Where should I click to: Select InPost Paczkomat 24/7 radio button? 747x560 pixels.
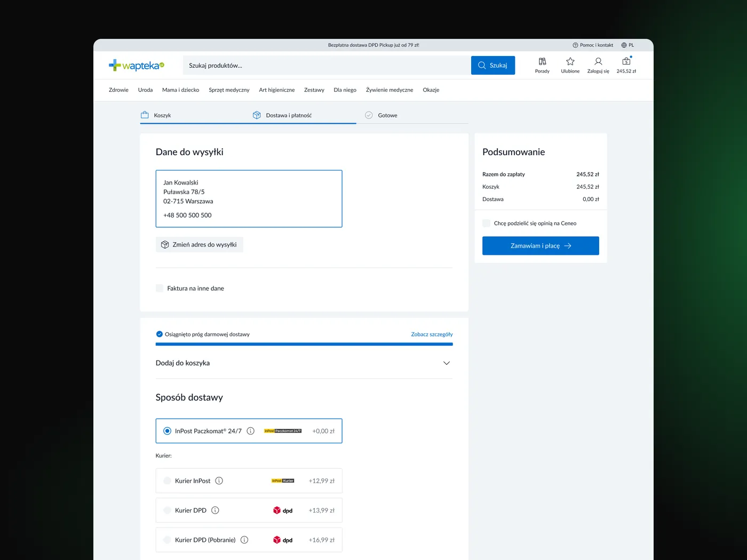coord(167,431)
